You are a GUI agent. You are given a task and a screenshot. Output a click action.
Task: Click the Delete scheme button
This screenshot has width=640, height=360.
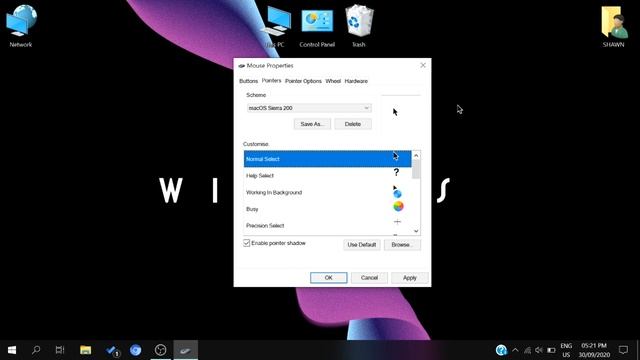tap(353, 124)
